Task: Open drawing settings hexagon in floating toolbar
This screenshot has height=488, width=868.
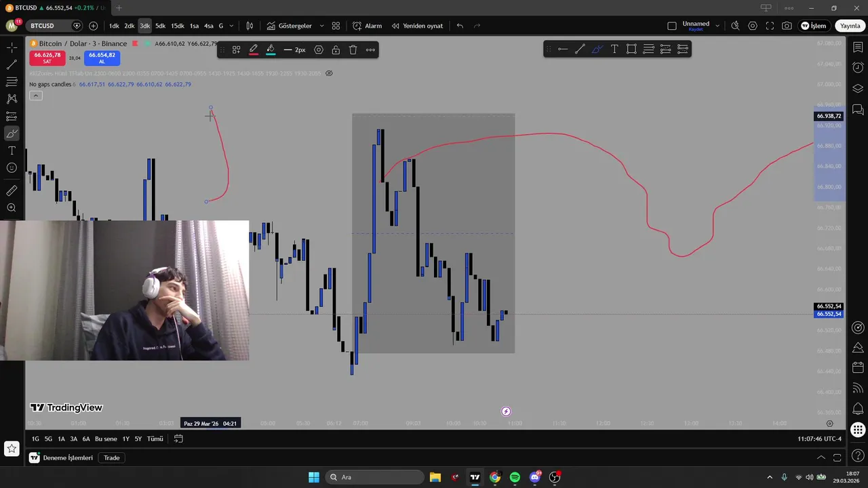Action: (x=319, y=49)
